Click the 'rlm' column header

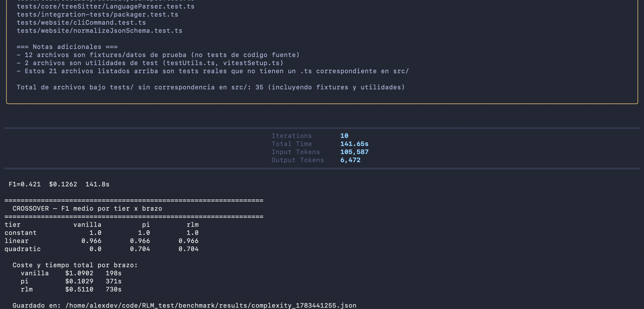(192, 225)
